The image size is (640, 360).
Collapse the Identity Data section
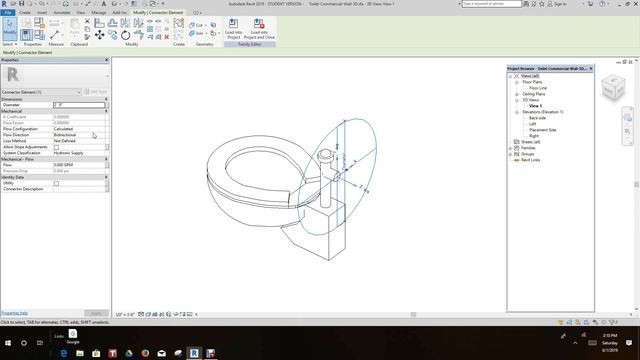tap(106, 177)
